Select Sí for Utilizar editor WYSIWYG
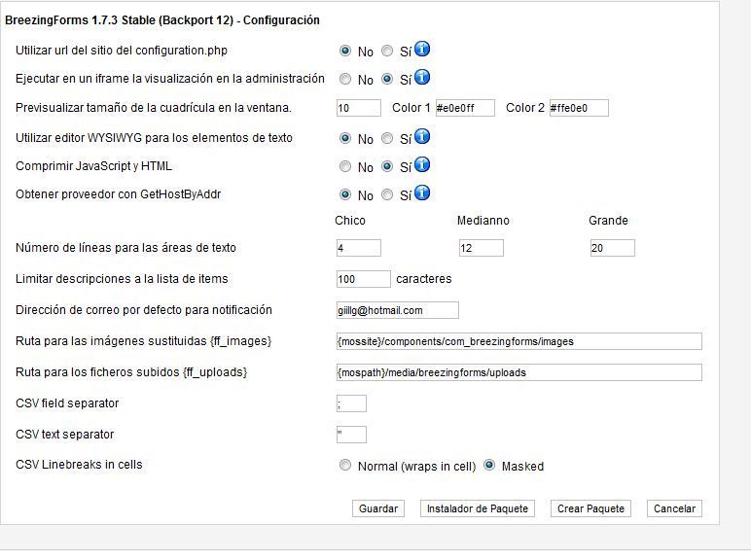The height and width of the screenshot is (560, 751). [387, 138]
